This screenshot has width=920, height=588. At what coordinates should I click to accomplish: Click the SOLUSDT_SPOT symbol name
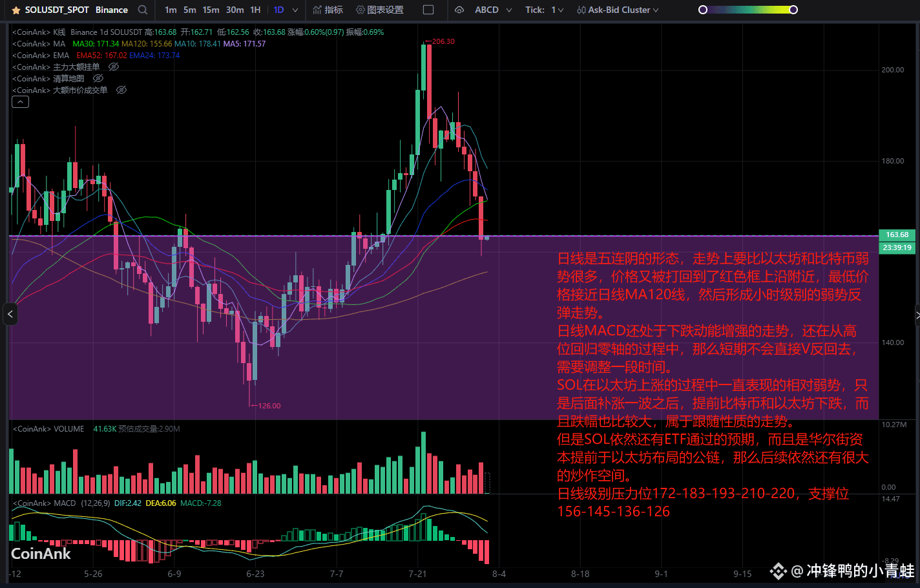pyautogui.click(x=57, y=10)
